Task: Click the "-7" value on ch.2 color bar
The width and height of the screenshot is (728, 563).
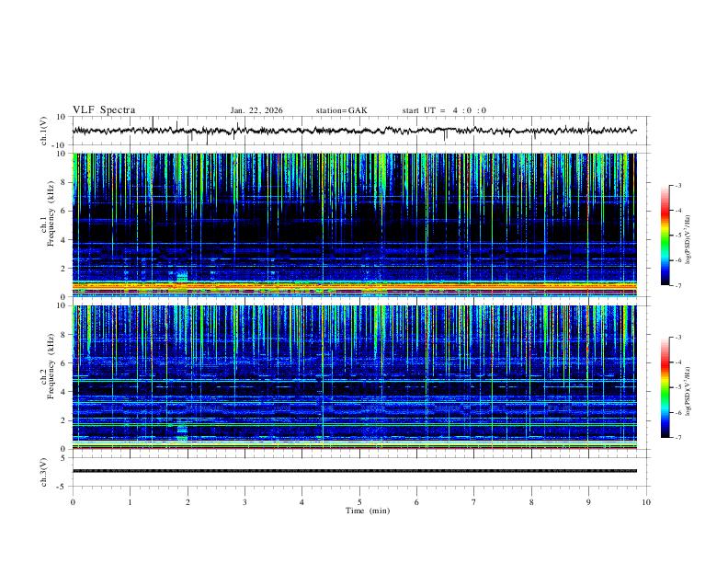Action: click(x=678, y=438)
